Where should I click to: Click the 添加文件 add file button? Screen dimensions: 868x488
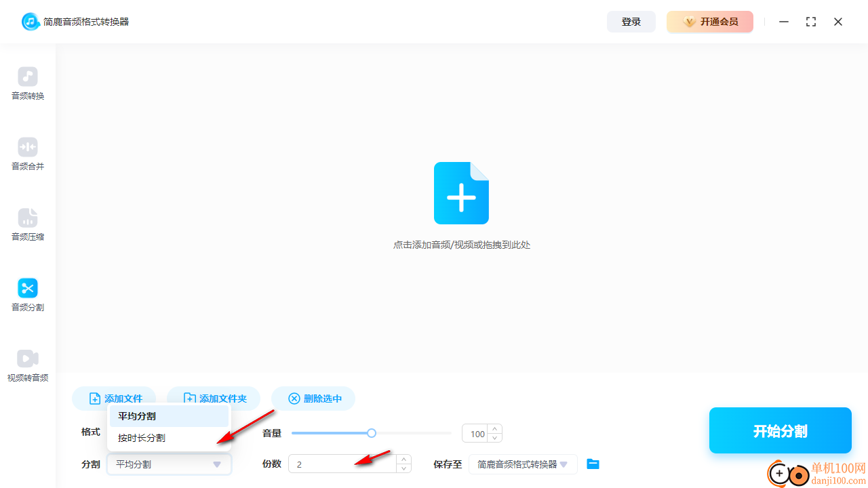115,399
